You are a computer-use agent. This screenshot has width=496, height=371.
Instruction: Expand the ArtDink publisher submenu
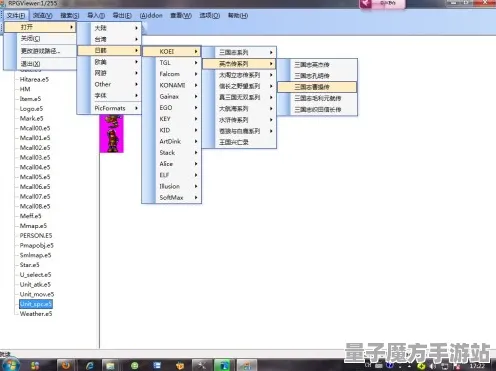pos(172,141)
